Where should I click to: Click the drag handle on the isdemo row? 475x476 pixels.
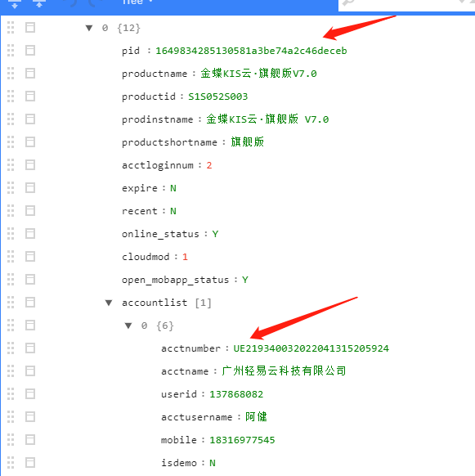pos(11,462)
